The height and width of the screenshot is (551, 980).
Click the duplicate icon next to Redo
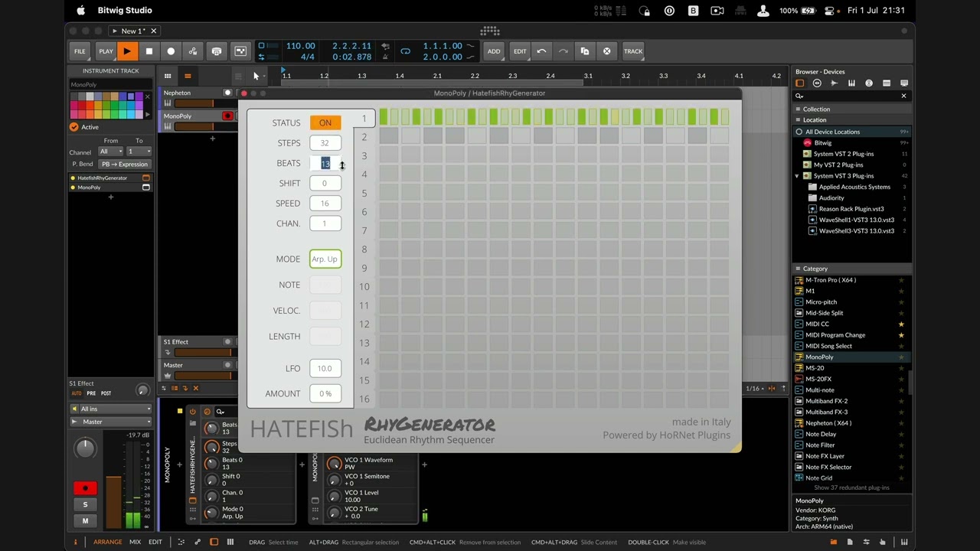585,51
